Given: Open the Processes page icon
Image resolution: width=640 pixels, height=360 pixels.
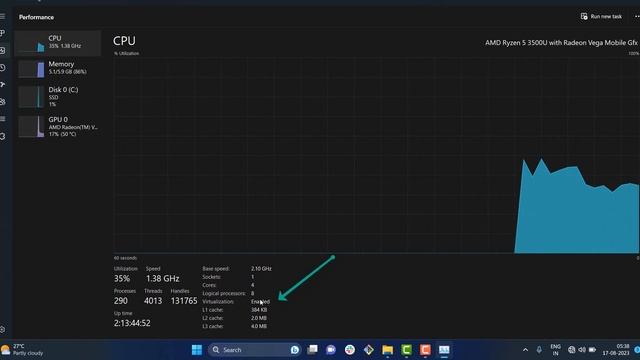Looking at the screenshot, I should [x=2, y=33].
